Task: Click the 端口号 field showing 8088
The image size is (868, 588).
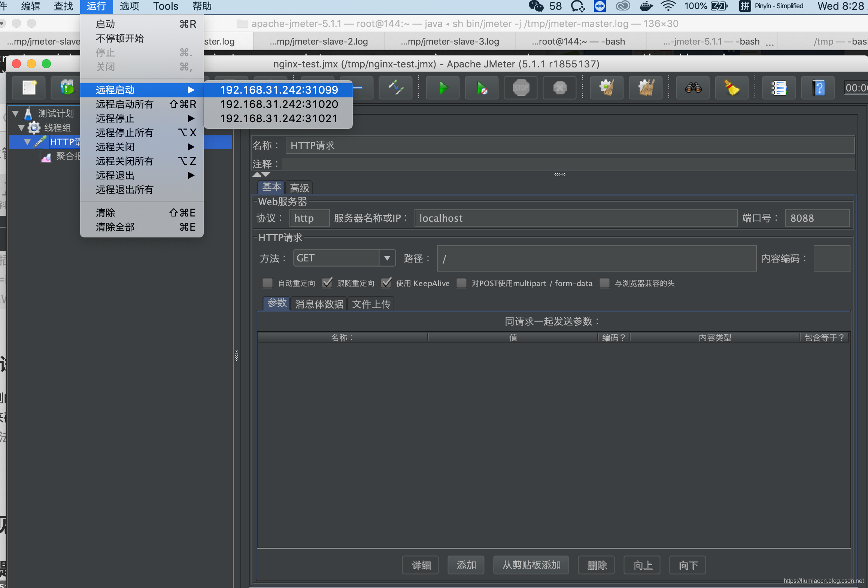Action: coord(817,218)
